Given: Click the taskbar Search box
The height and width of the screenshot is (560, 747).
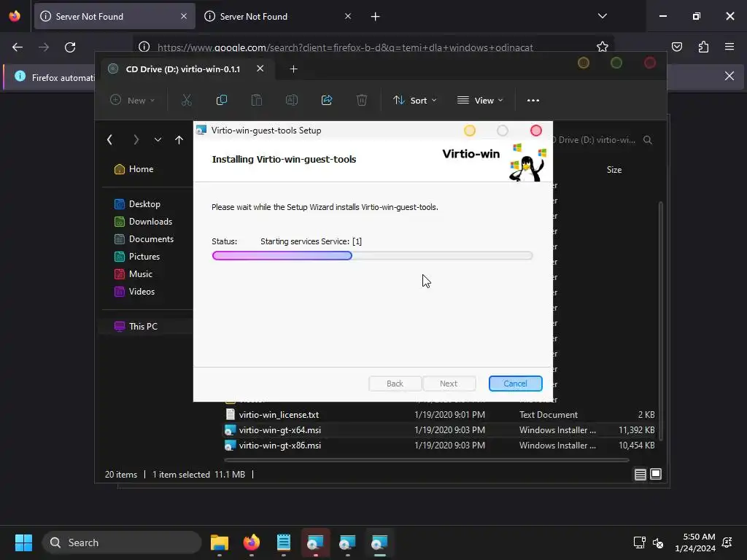Looking at the screenshot, I should tap(122, 542).
